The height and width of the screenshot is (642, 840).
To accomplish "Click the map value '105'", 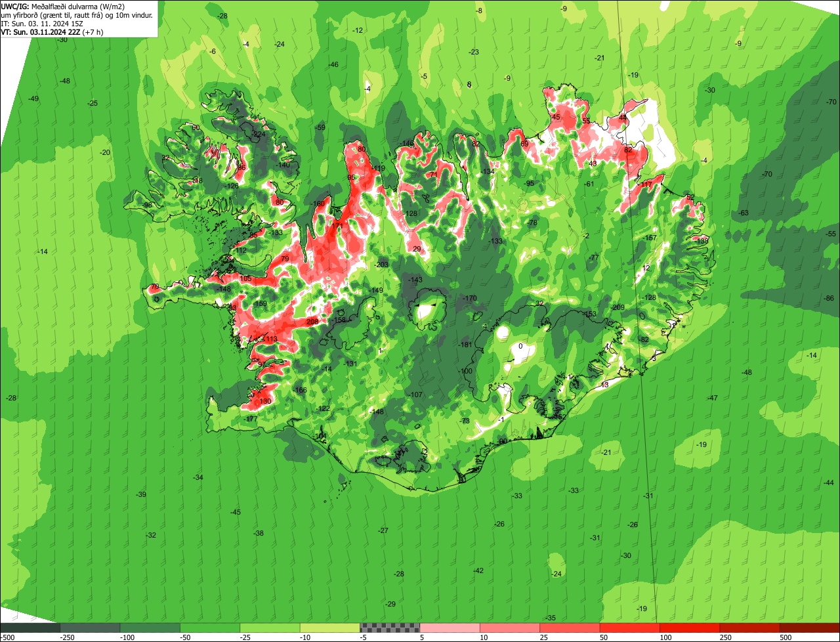I will [245, 278].
